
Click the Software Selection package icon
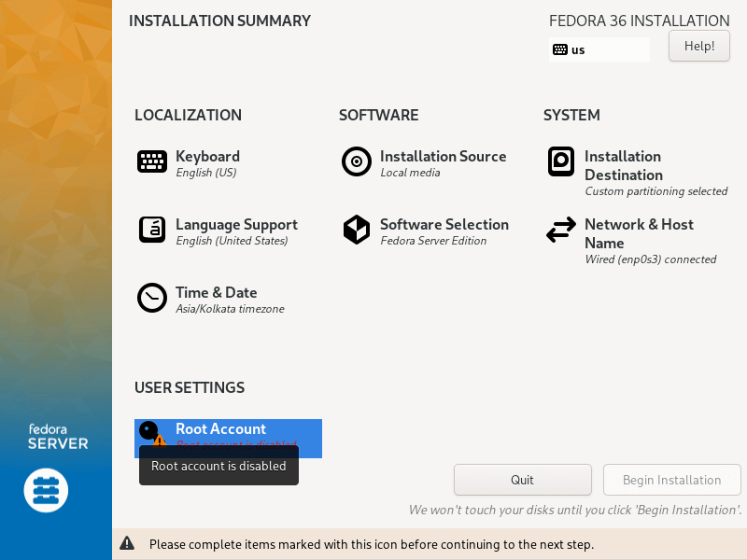tap(357, 230)
